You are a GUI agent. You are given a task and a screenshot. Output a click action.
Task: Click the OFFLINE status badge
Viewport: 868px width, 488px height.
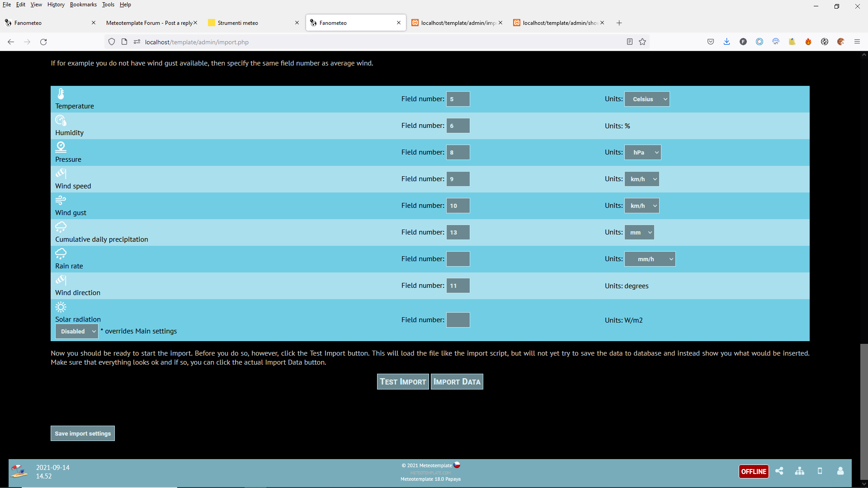click(754, 471)
